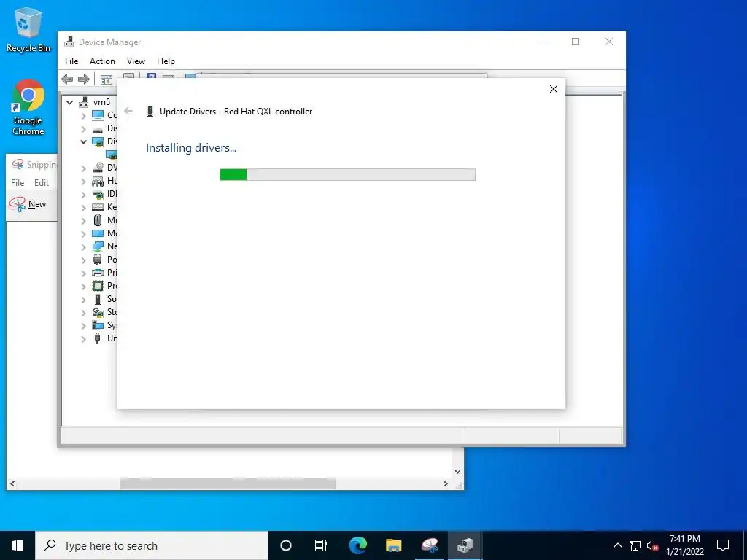Click the Forward arrow in Device Manager toolbar
747x560 pixels.
(84, 79)
